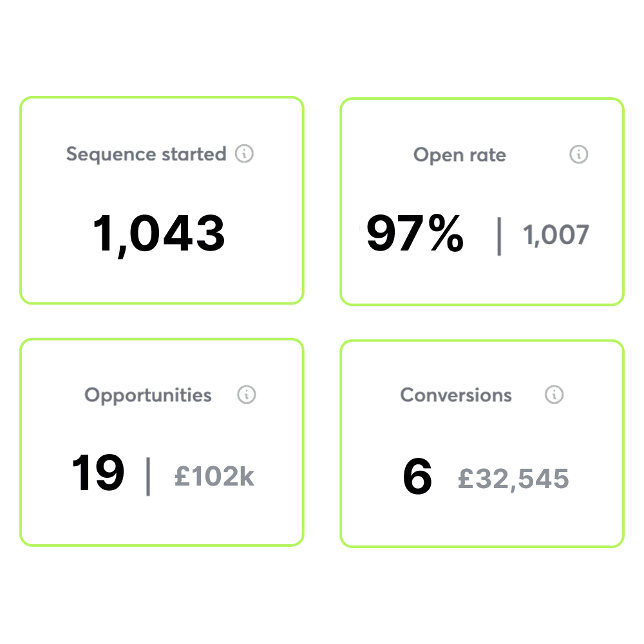The height and width of the screenshot is (644, 644).
Task: Click the 1,043 sequence count
Action: [x=159, y=235]
